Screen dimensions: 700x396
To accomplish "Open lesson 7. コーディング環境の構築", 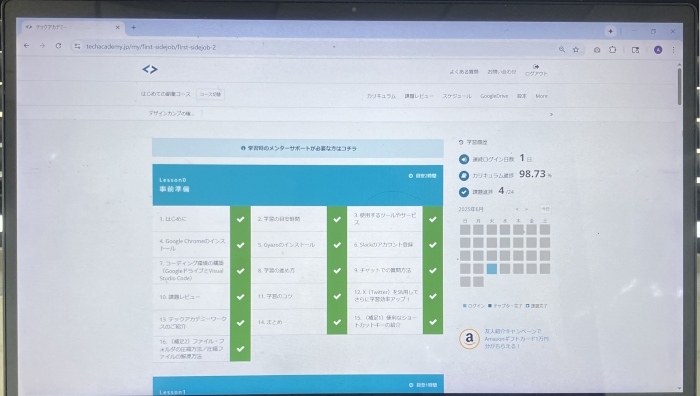I will 192,271.
